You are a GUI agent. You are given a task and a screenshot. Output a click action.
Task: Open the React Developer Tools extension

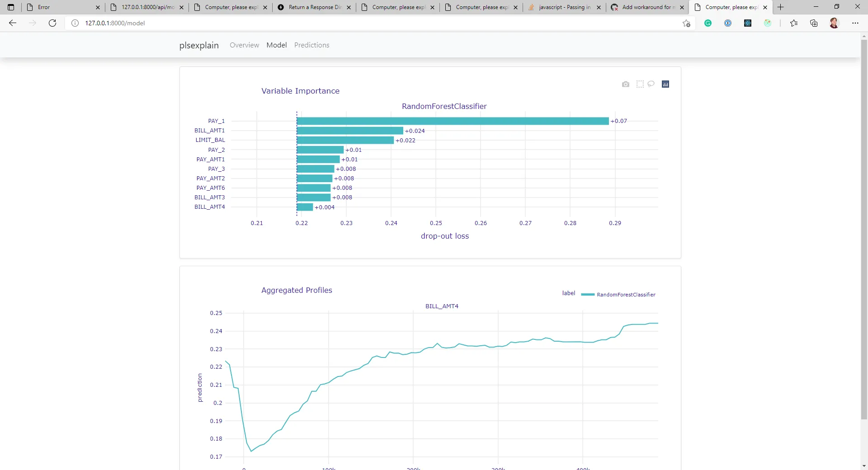(x=748, y=23)
